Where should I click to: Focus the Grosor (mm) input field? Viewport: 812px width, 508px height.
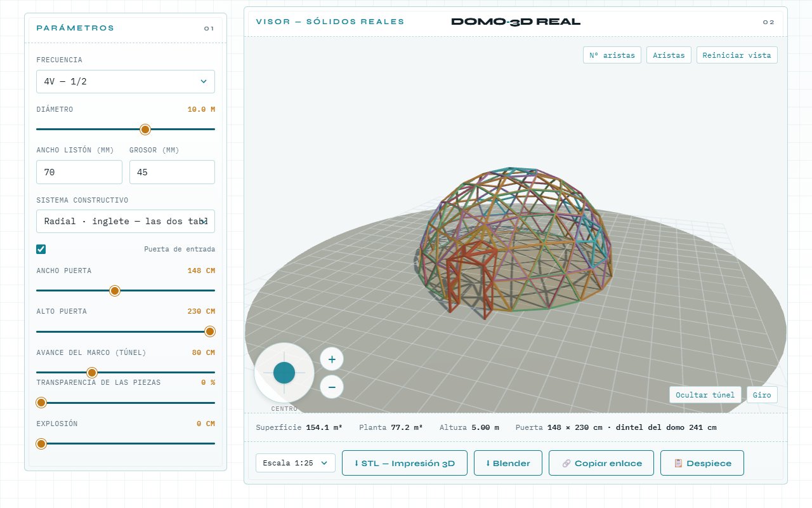click(x=172, y=172)
